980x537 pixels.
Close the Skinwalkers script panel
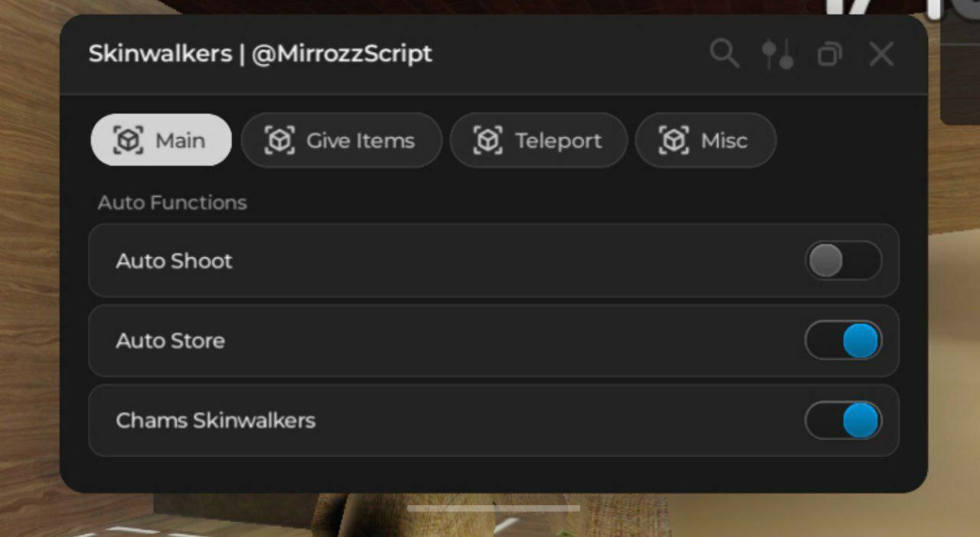[881, 54]
